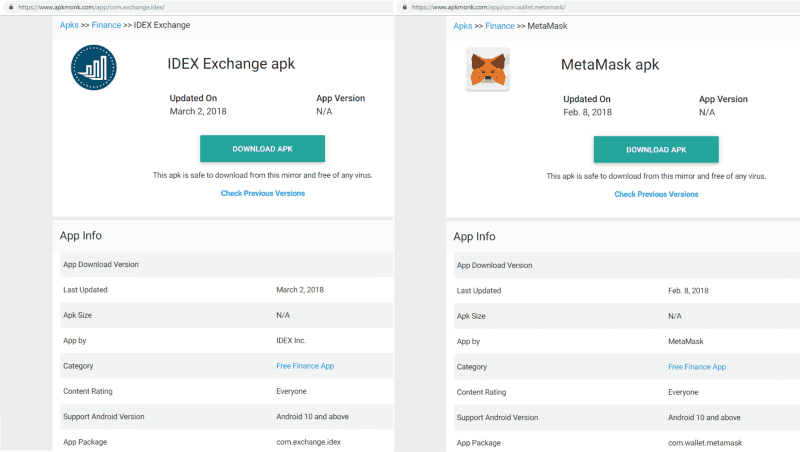Click Apk Size 'N/A' value on MetaMask page

coord(675,316)
